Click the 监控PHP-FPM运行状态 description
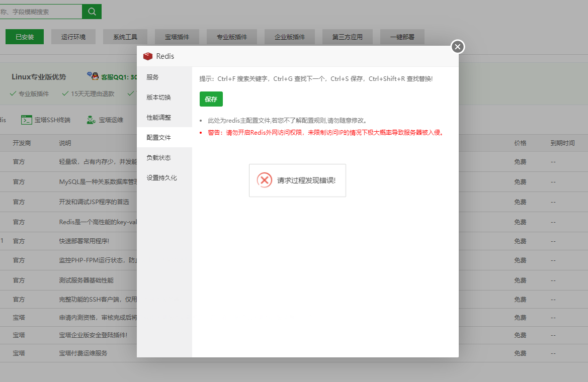This screenshot has height=382, width=588. [x=98, y=260]
